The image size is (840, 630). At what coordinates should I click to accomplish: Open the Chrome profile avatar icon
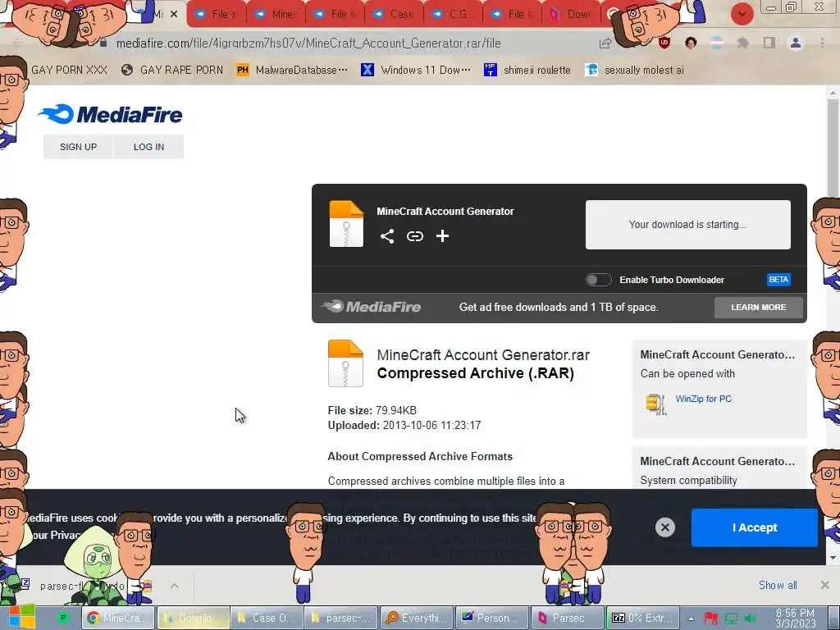[796, 43]
